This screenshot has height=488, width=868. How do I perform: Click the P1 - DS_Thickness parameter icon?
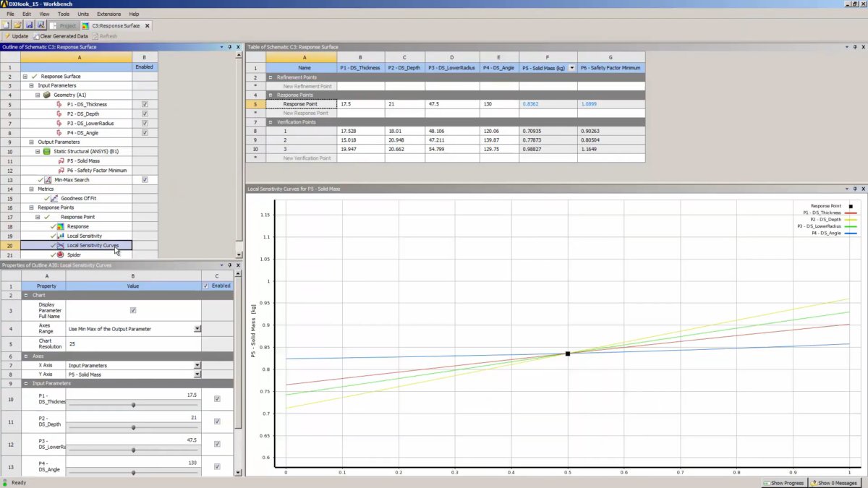60,104
